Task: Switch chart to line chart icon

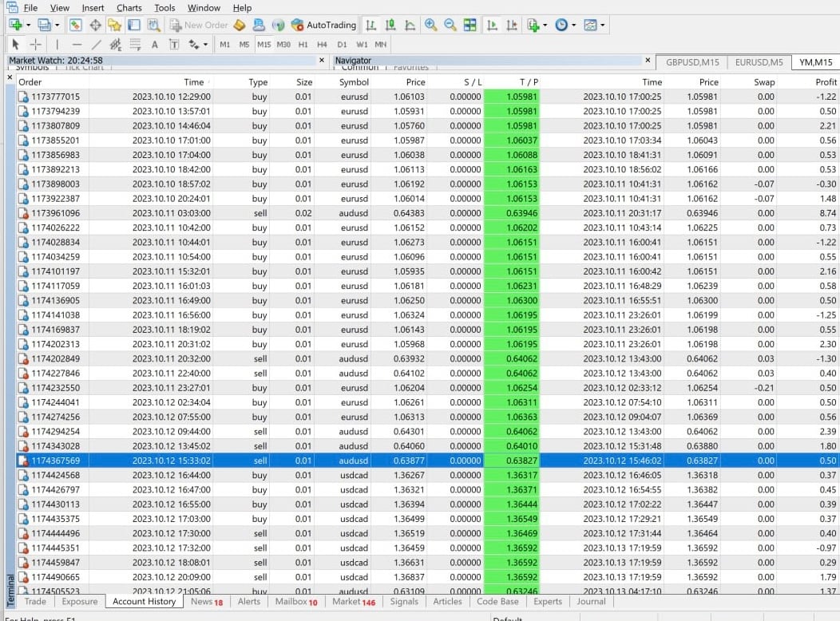Action: (410, 25)
